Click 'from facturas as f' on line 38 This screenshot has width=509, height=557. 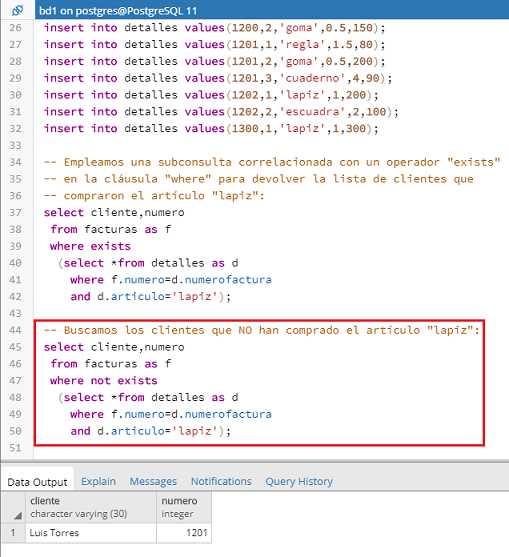110,229
